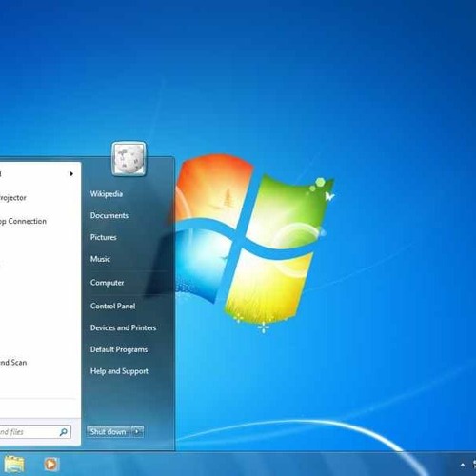Open the Pictures library
Image resolution: width=476 pixels, height=476 pixels.
[104, 237]
